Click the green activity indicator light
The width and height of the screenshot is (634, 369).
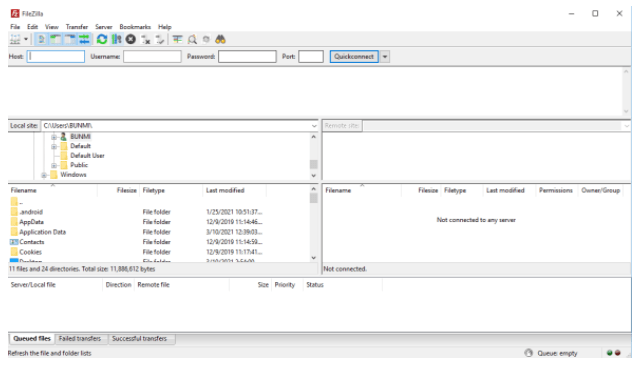609,353
